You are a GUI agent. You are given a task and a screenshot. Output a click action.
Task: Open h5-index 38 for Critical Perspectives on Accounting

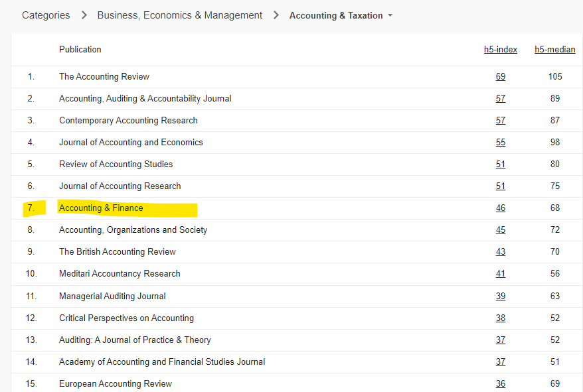(501, 318)
